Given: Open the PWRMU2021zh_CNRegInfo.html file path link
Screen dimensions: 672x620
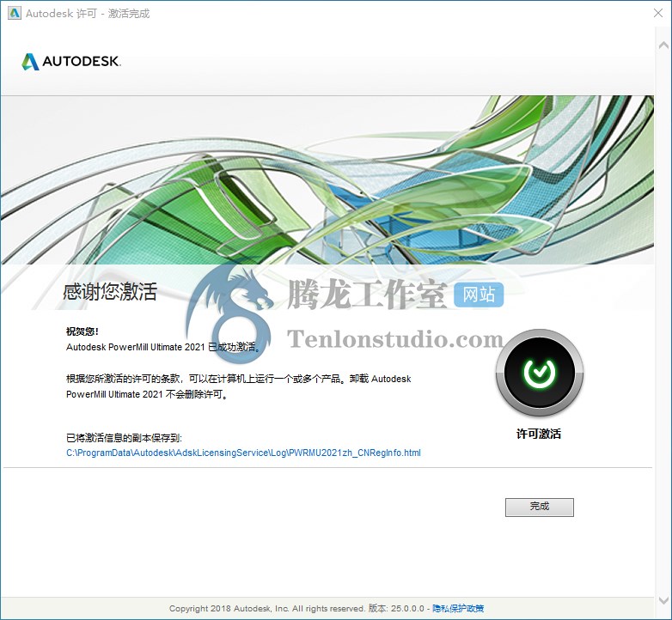Looking at the screenshot, I should (x=243, y=453).
